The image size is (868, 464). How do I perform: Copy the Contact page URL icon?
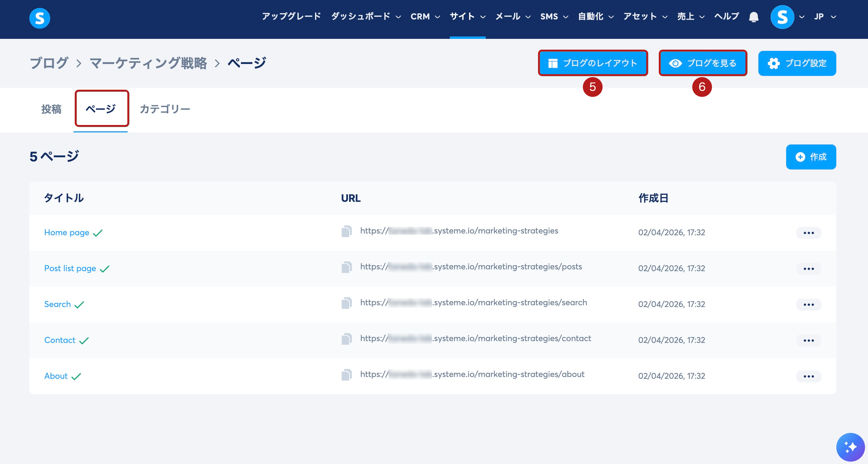pyautogui.click(x=346, y=339)
